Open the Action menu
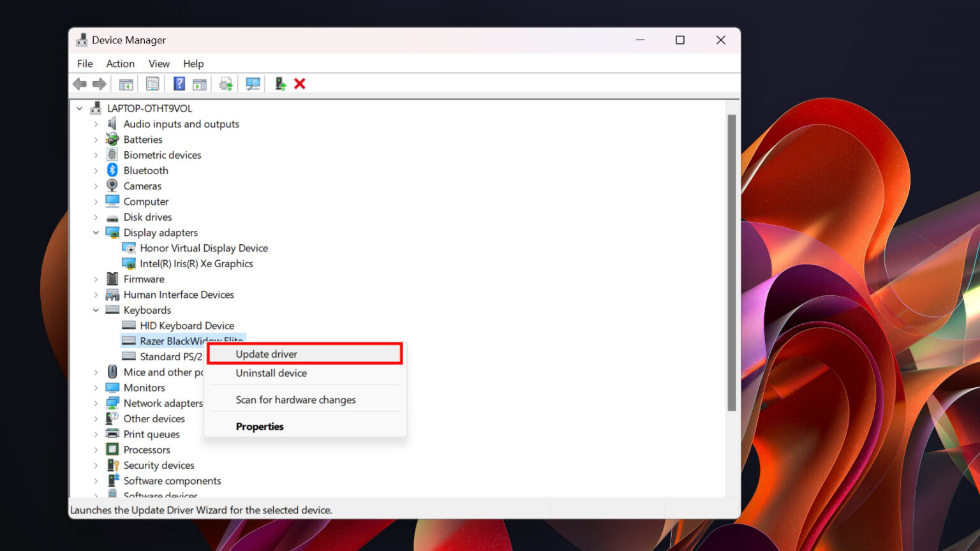Screen dimensions: 980x551 (120, 64)
